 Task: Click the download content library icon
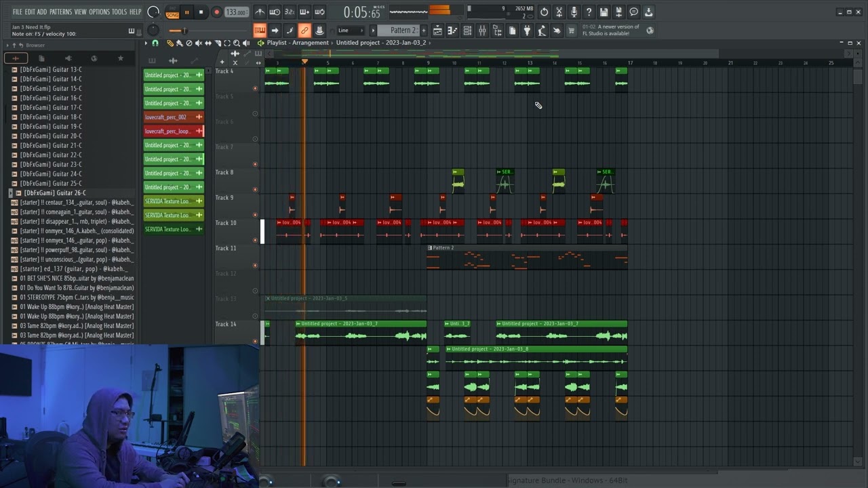pyautogui.click(x=648, y=12)
